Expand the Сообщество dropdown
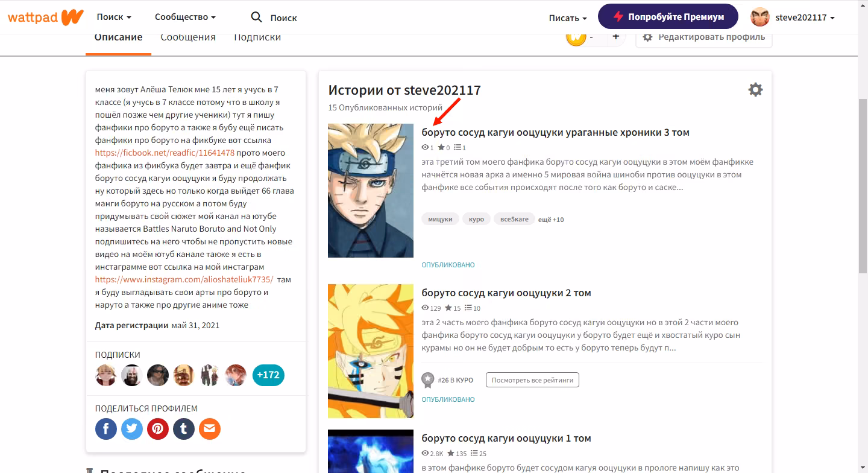This screenshot has height=473, width=868. pyautogui.click(x=185, y=17)
